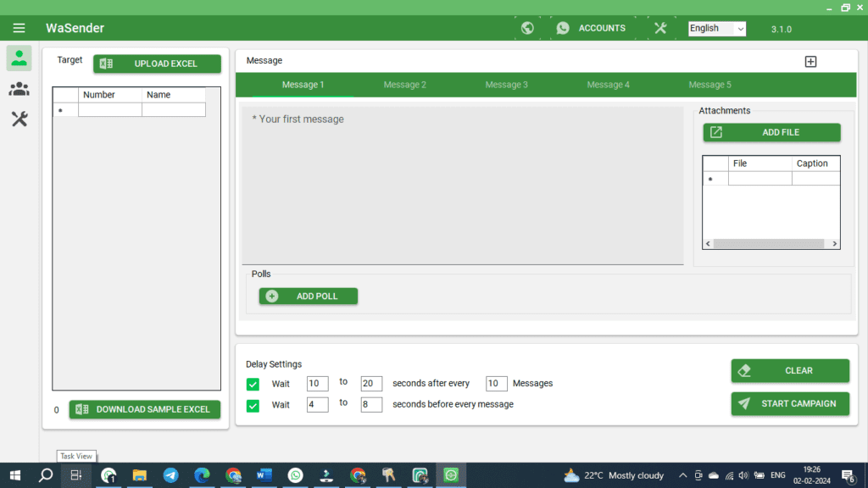Click the attachments scrollbar left arrow

[708, 243]
